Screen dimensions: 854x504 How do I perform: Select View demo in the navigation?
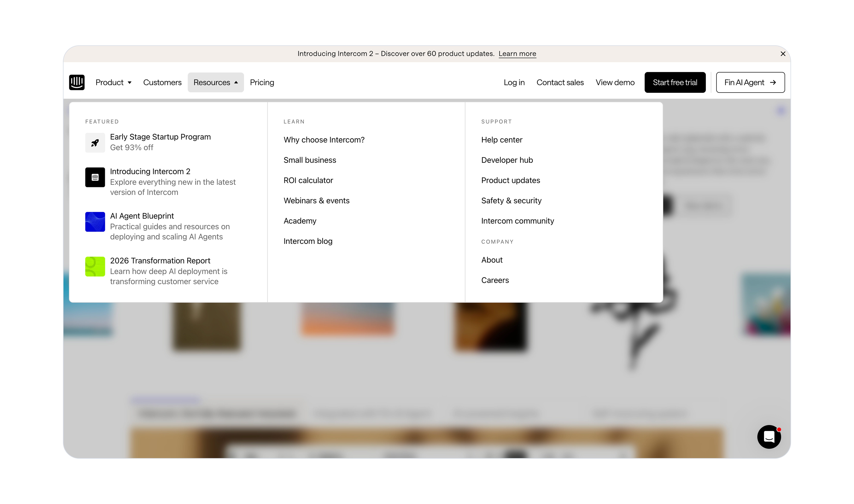pos(615,83)
